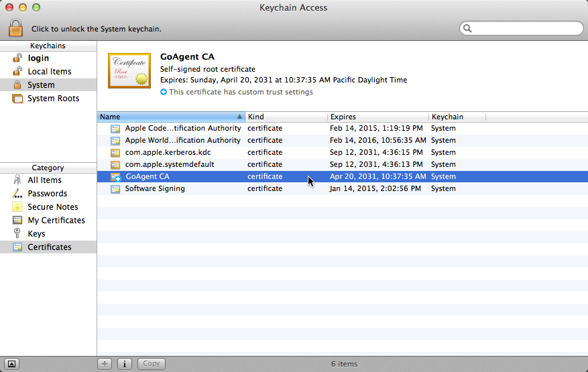Viewport: 588px width, 372px height.
Task: Click the magnifying glass search icon
Action: 467,28
